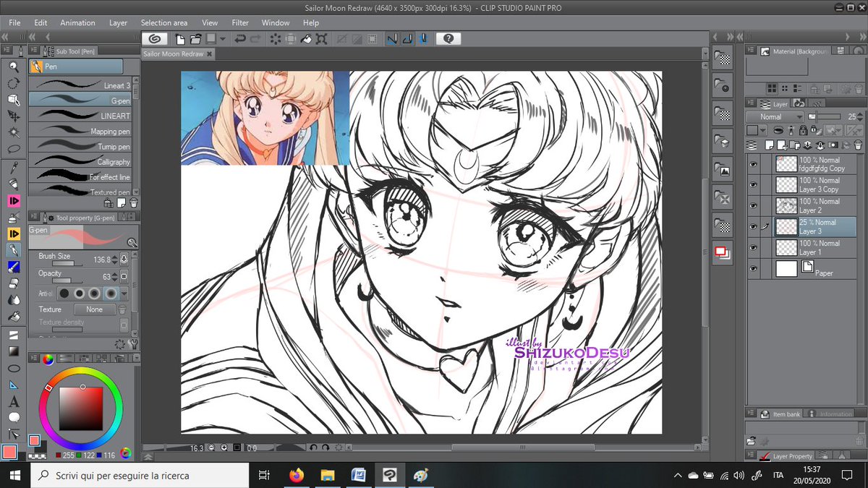Click the Redo arrow in toolbar
This screenshot has width=868, height=488.
255,39
